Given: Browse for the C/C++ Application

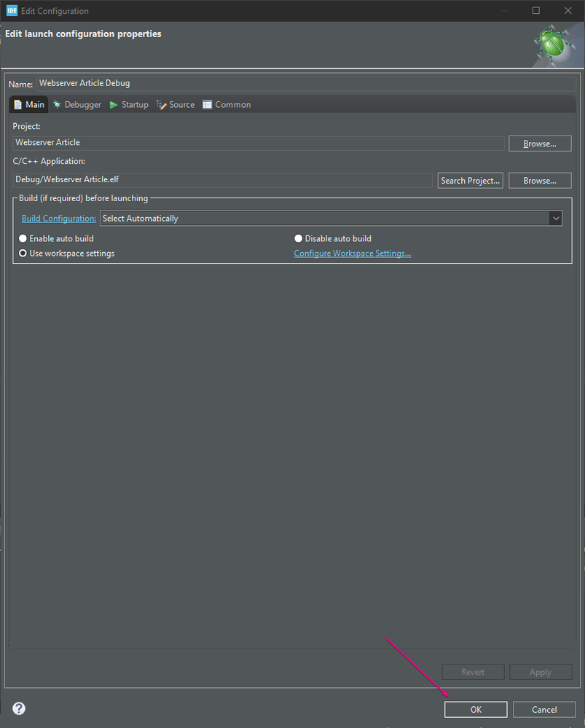Looking at the screenshot, I should (x=540, y=181).
